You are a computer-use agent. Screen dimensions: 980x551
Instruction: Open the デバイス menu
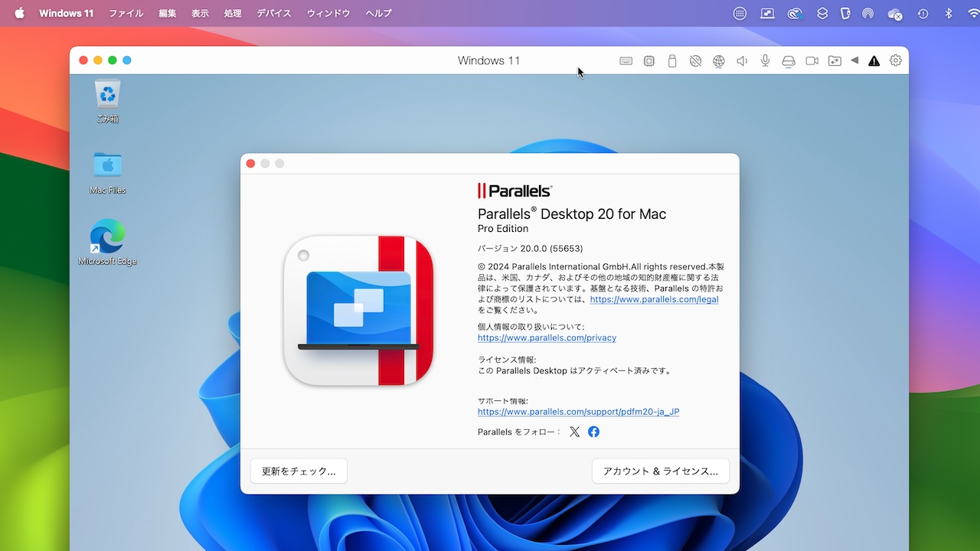tap(274, 13)
